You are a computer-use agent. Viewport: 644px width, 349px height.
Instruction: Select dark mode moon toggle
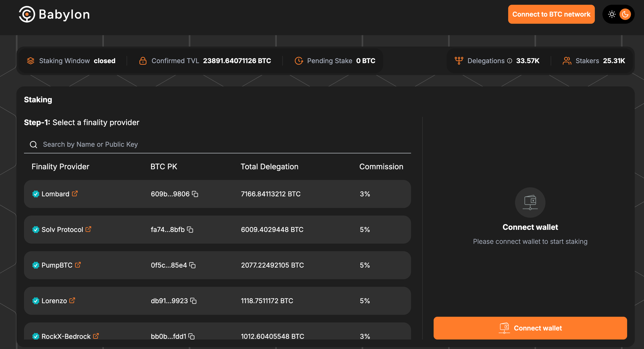[625, 14]
